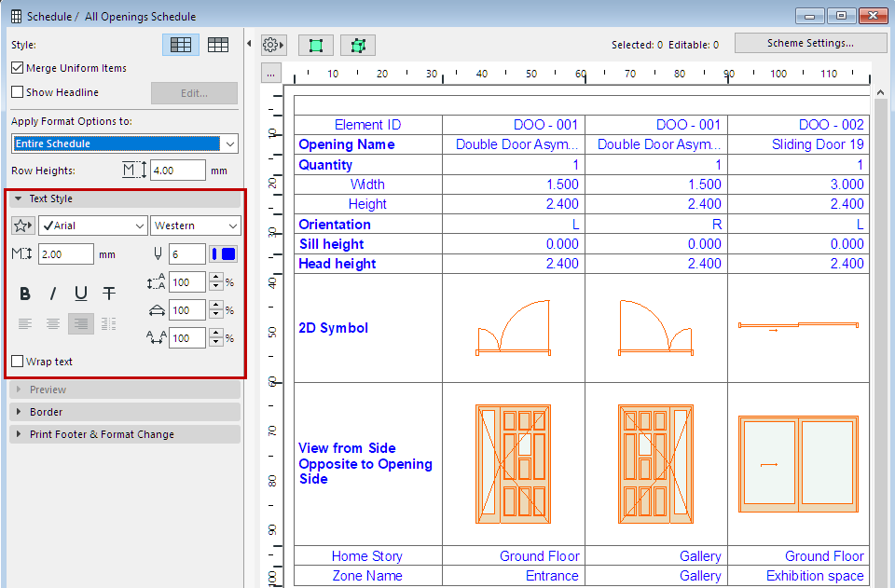Open the Arial font dropdown
This screenshot has height=588, width=895.
(x=92, y=226)
